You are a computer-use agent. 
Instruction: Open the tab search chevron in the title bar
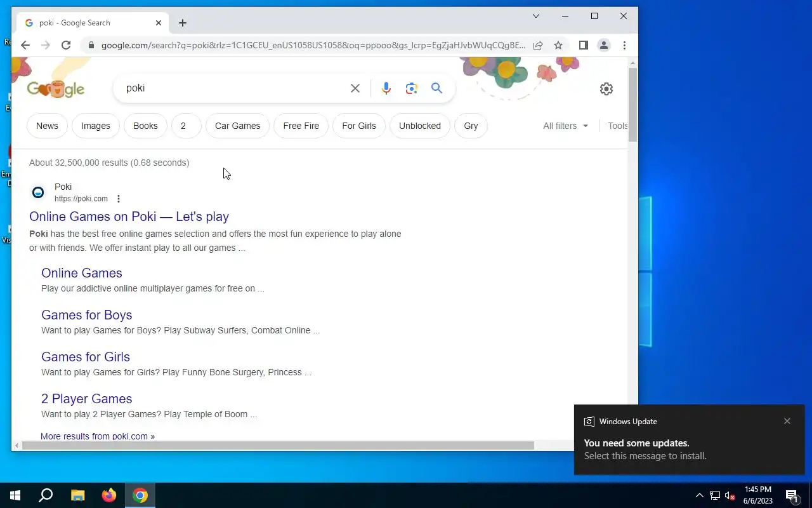point(536,16)
